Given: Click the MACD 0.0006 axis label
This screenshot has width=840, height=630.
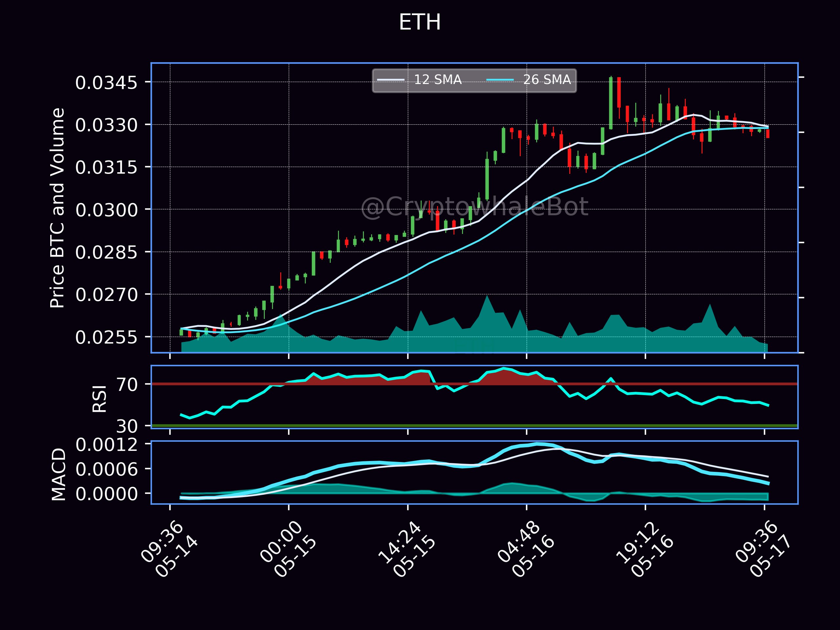Looking at the screenshot, I should pos(106,470).
